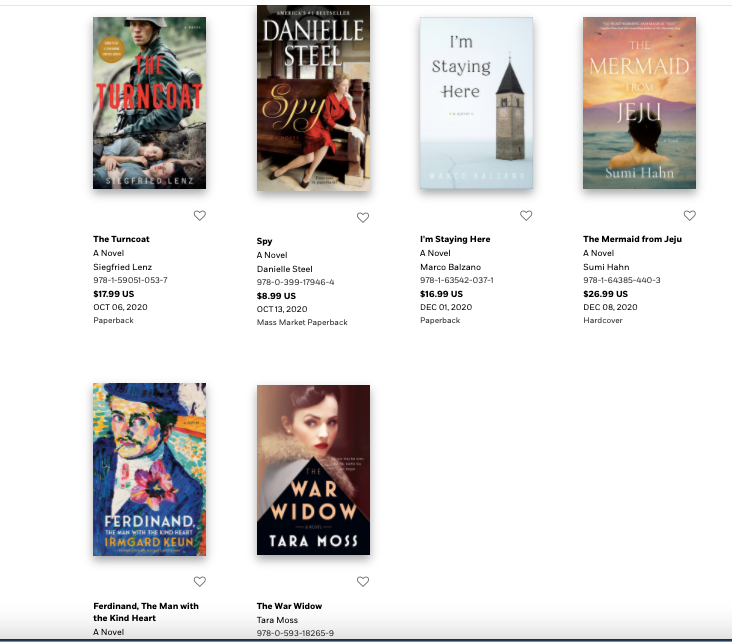Image resolution: width=732 pixels, height=642 pixels.
Task: Click the $16.99 US price
Action: coord(441,294)
